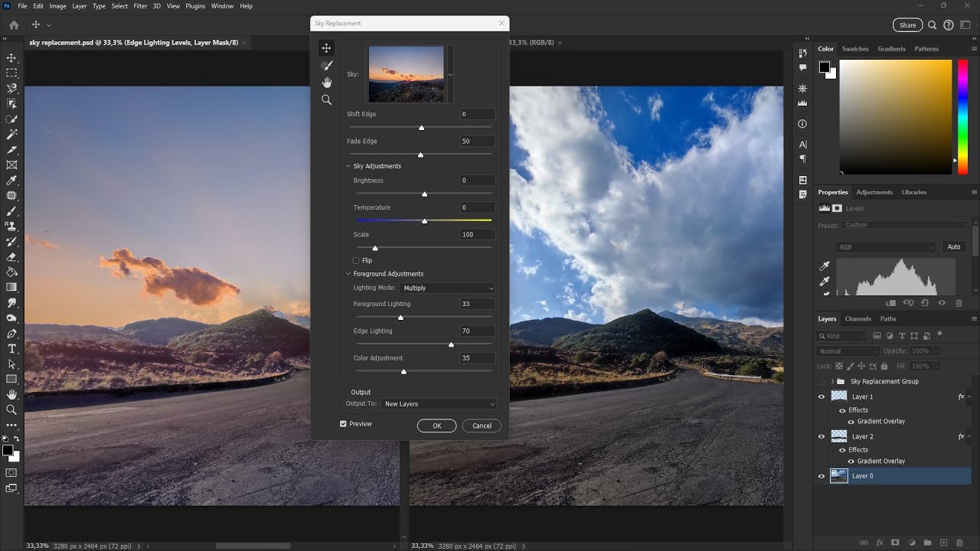Image resolution: width=980 pixels, height=551 pixels.
Task: Open the Info panel icon
Action: coord(802,124)
